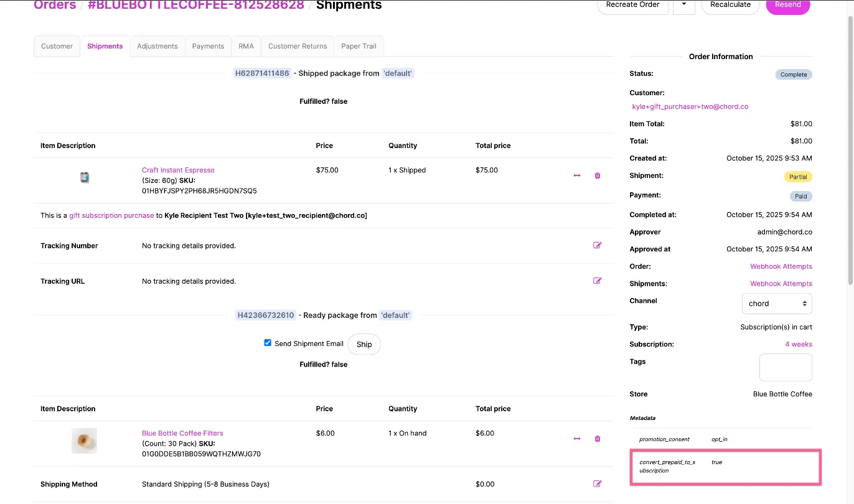The height and width of the screenshot is (504, 854).
Task: Edit the Tracking URL field
Action: pos(598,281)
